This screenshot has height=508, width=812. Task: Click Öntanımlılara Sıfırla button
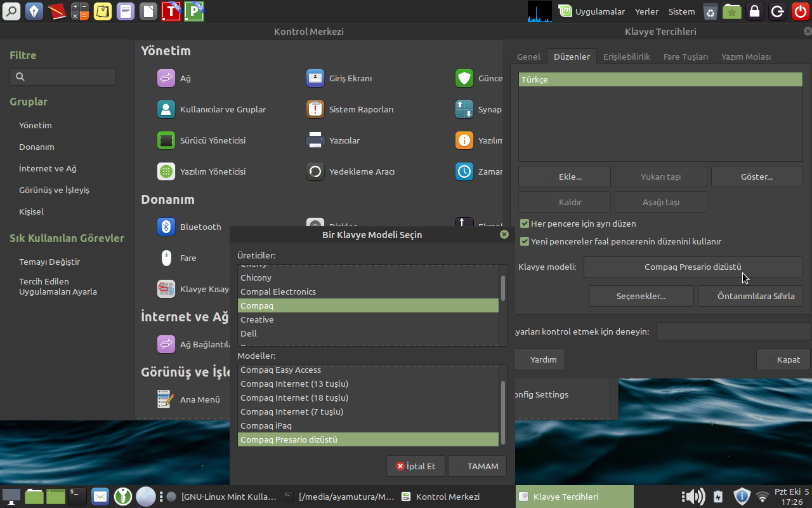pos(750,296)
